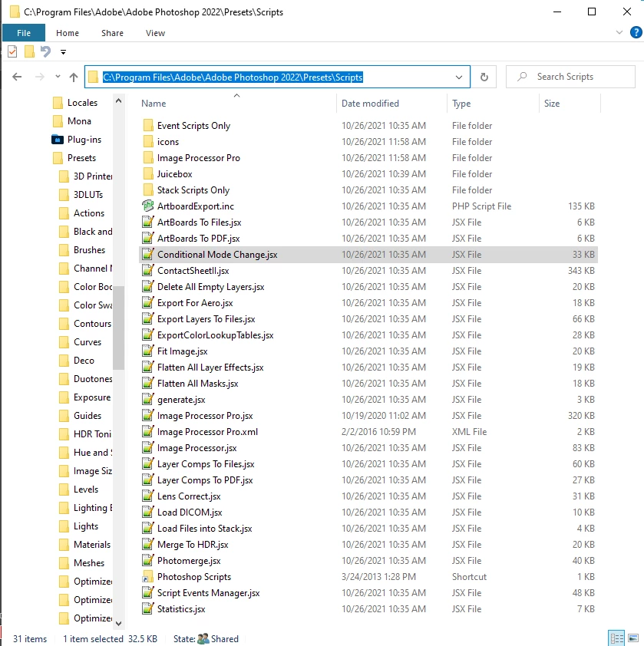This screenshot has width=644, height=646.
Task: Open Meshes folder in navigation pane
Action: (88, 563)
